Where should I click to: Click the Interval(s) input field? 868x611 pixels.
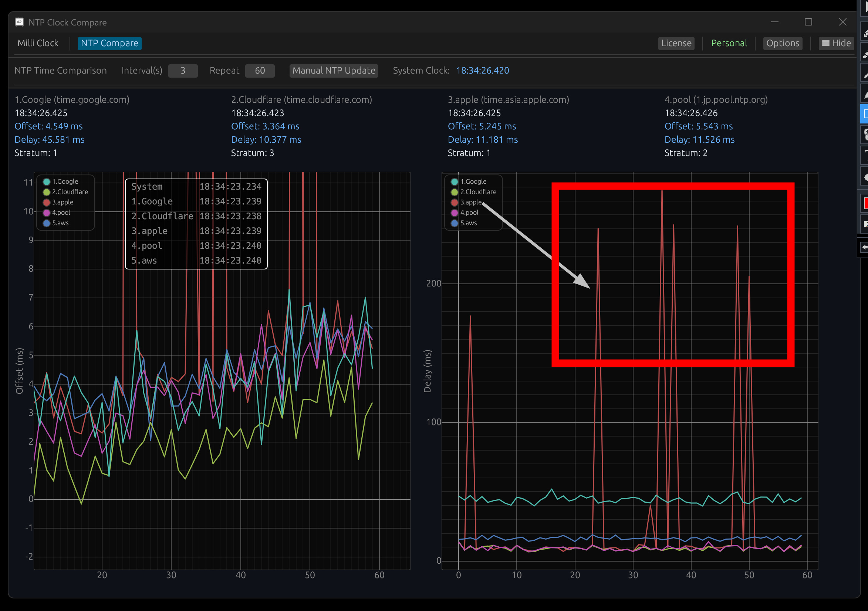183,71
